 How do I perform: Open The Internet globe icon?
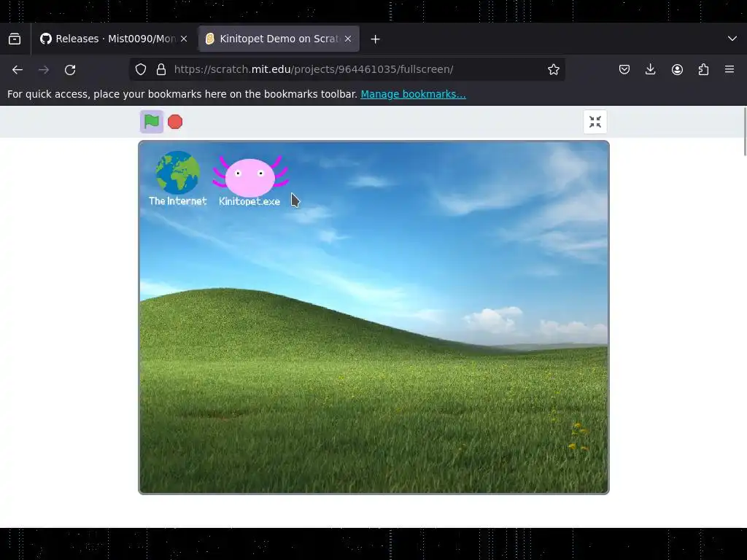click(178, 172)
